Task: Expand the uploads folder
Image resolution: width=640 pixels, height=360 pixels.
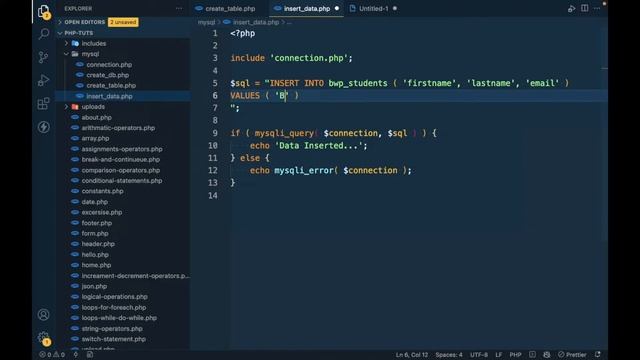Action: pos(93,107)
